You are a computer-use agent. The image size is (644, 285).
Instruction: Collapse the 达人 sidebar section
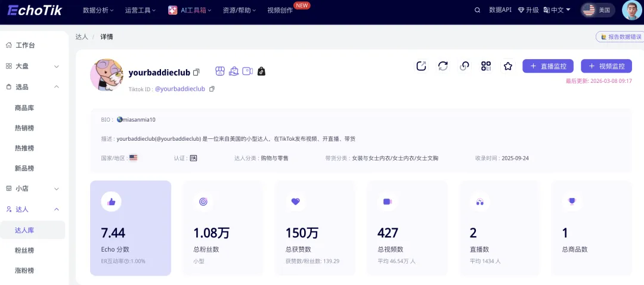[x=57, y=209]
